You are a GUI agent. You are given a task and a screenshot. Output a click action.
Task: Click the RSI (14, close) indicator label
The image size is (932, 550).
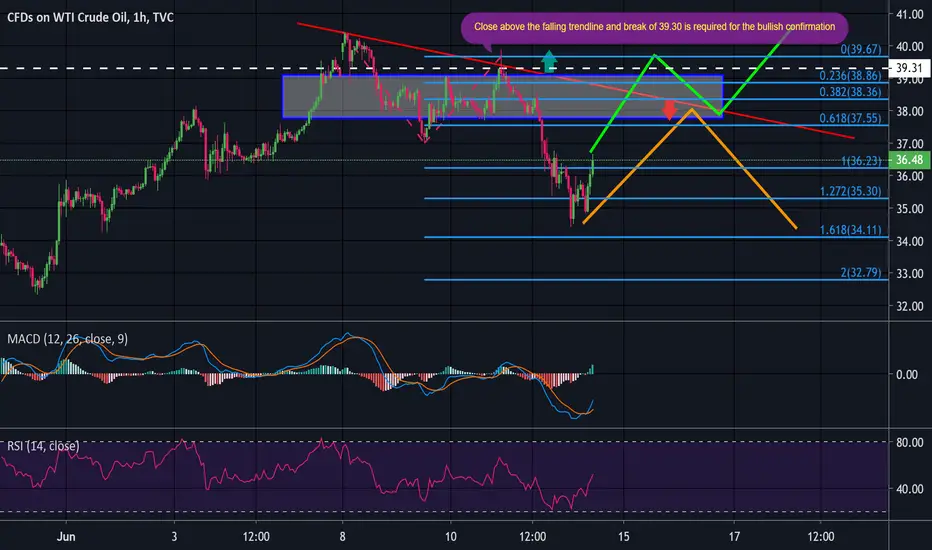coord(43,446)
